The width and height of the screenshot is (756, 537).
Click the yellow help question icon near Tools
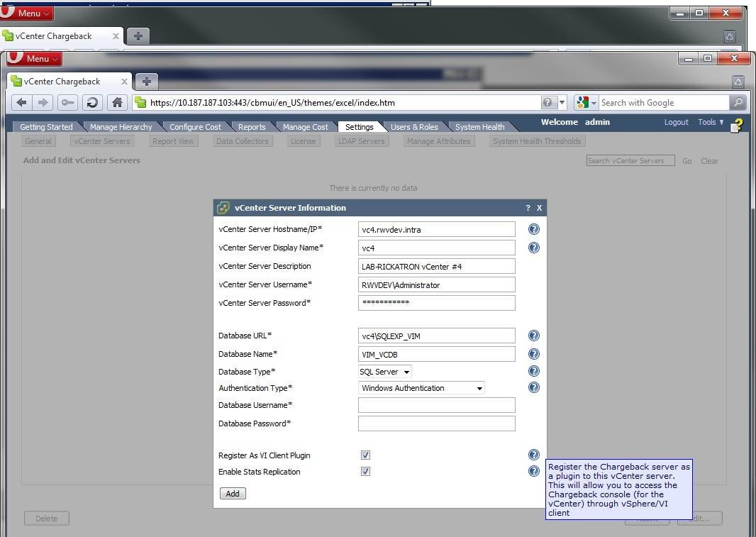pos(738,125)
